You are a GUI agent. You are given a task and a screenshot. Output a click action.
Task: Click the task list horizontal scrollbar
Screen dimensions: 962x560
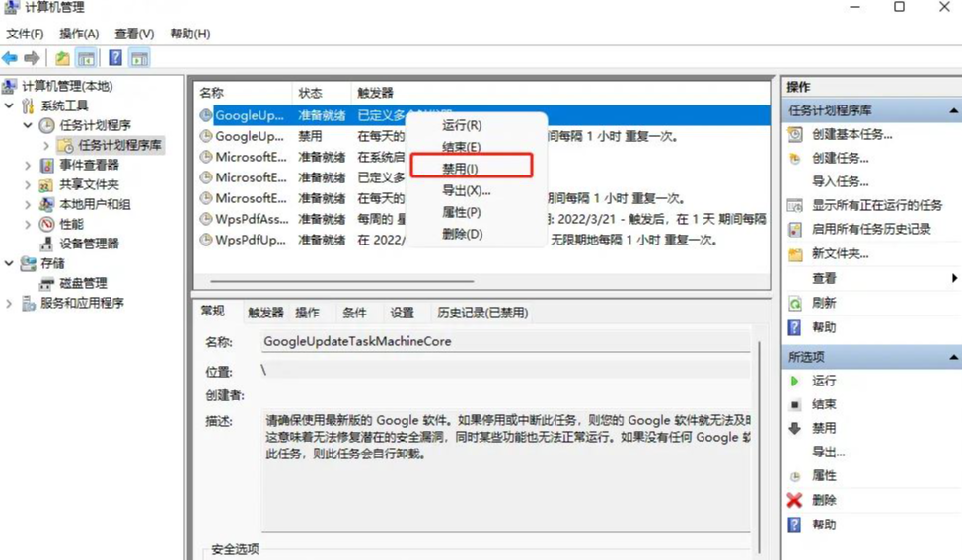[342, 281]
